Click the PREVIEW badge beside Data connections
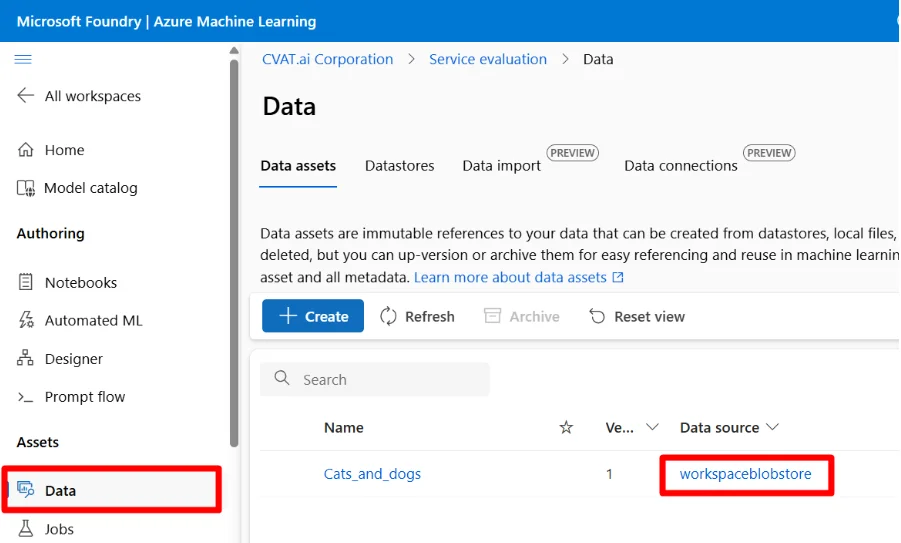This screenshot has width=901, height=543. (x=769, y=153)
